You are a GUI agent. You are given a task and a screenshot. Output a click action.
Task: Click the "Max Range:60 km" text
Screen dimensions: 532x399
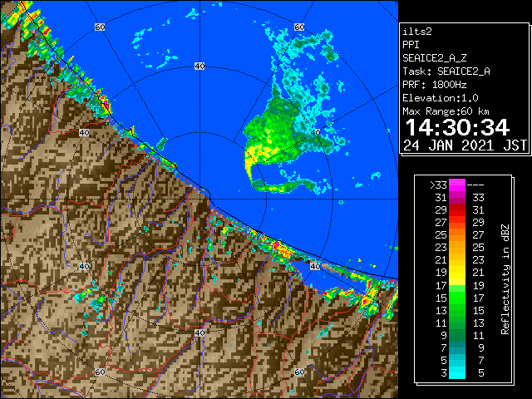tap(446, 111)
